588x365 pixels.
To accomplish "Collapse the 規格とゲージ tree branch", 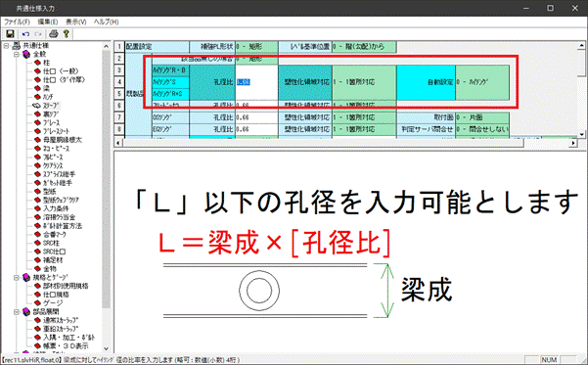I will (x=16, y=278).
